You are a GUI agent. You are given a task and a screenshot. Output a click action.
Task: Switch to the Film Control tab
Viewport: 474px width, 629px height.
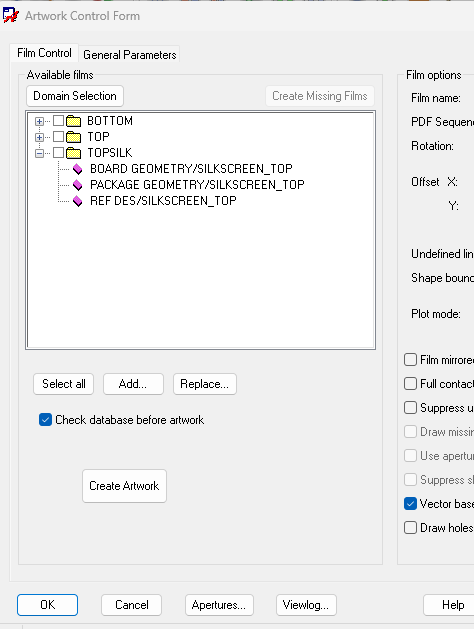click(44, 53)
